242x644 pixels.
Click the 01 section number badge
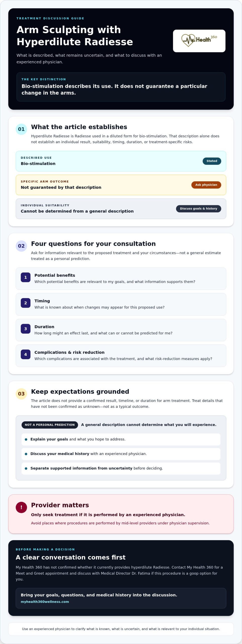tap(21, 129)
